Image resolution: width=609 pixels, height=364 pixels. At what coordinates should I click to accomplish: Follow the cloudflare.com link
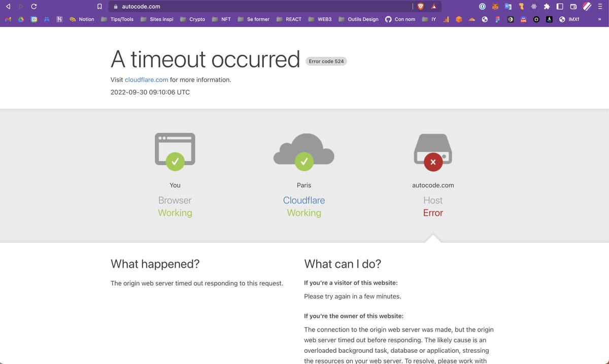click(x=146, y=80)
